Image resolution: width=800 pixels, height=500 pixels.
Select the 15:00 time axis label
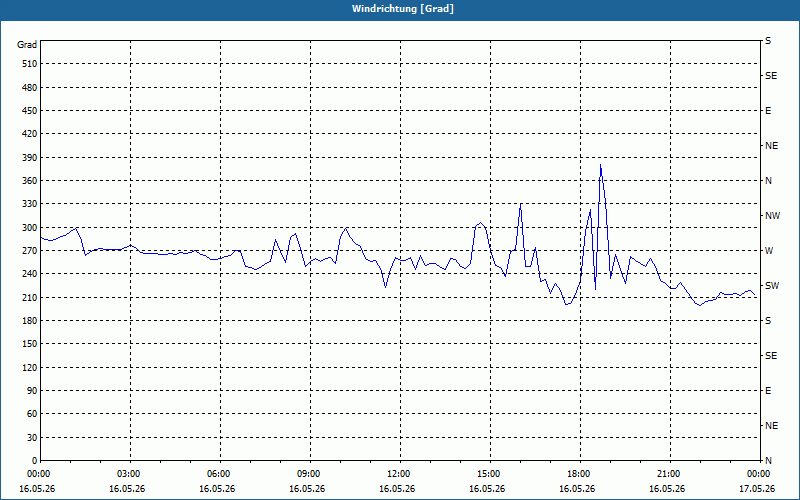click(489, 474)
